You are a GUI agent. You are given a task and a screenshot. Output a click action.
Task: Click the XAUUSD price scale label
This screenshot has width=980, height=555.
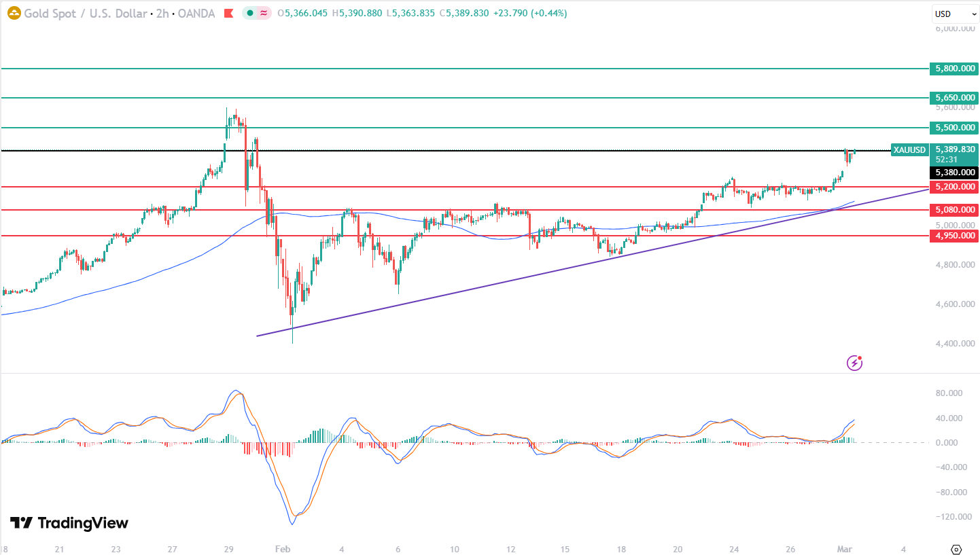point(909,150)
